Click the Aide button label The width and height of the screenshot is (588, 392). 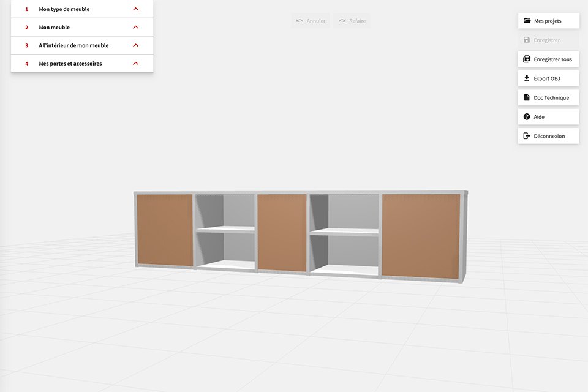click(x=539, y=117)
